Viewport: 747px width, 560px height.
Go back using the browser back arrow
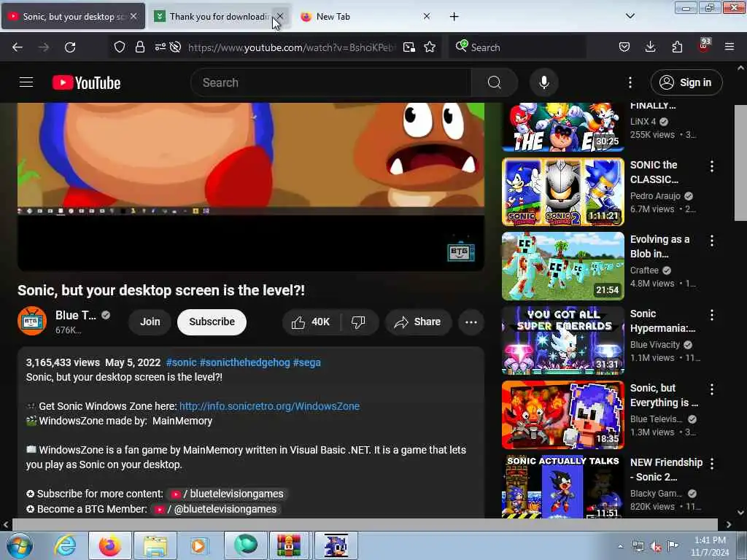coord(18,47)
